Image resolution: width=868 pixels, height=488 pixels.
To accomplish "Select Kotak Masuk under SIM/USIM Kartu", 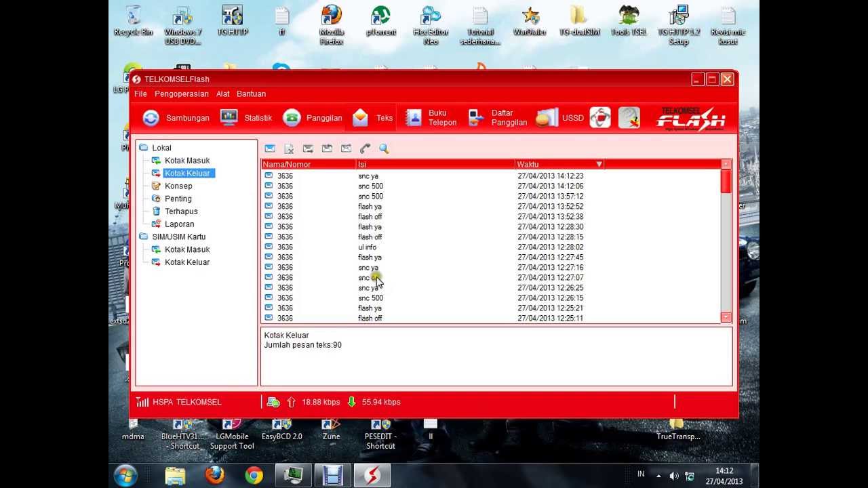I will [180, 249].
